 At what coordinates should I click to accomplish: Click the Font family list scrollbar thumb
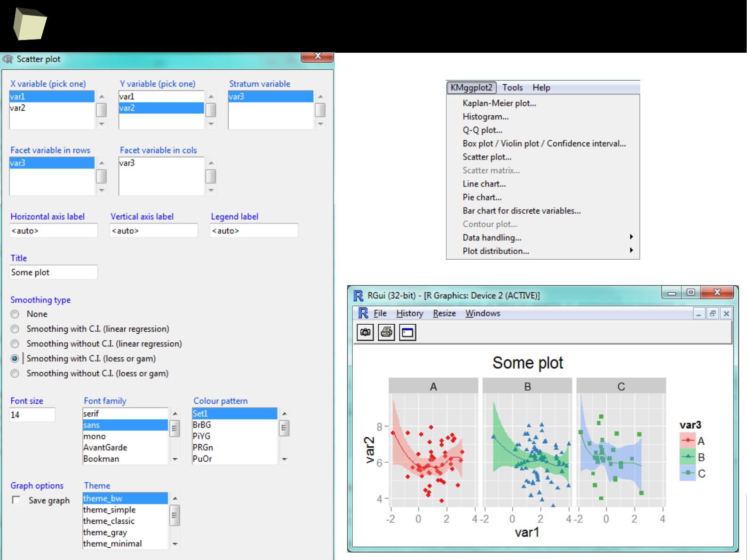(175, 429)
